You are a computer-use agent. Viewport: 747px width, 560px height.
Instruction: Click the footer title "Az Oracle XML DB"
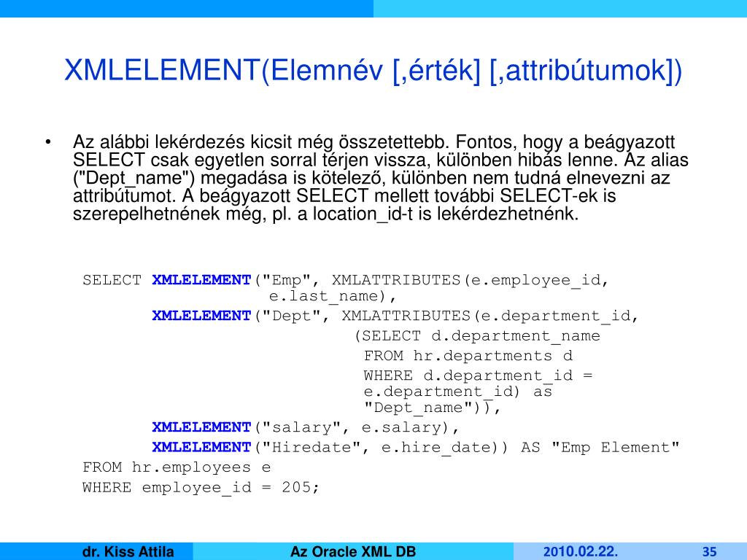(353, 551)
